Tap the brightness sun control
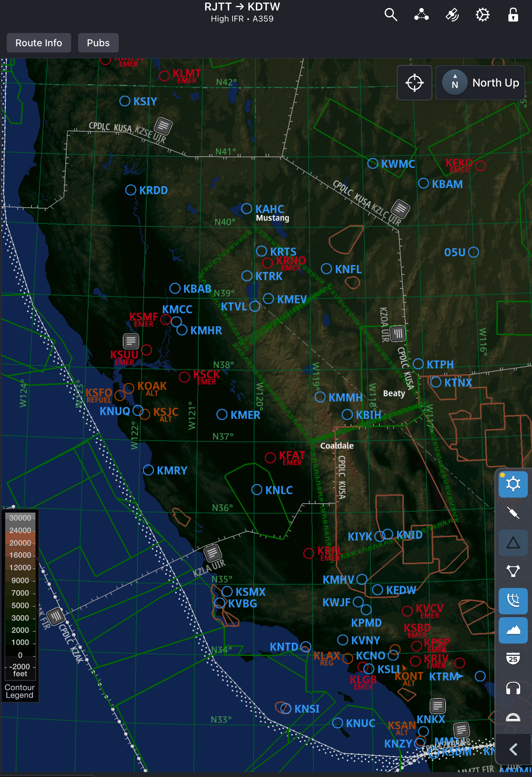 pyautogui.click(x=513, y=484)
